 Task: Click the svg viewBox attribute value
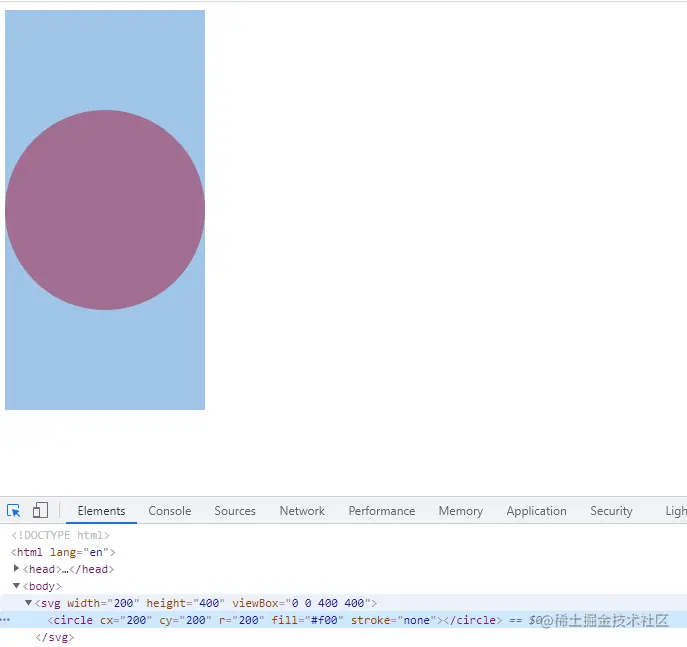click(330, 603)
